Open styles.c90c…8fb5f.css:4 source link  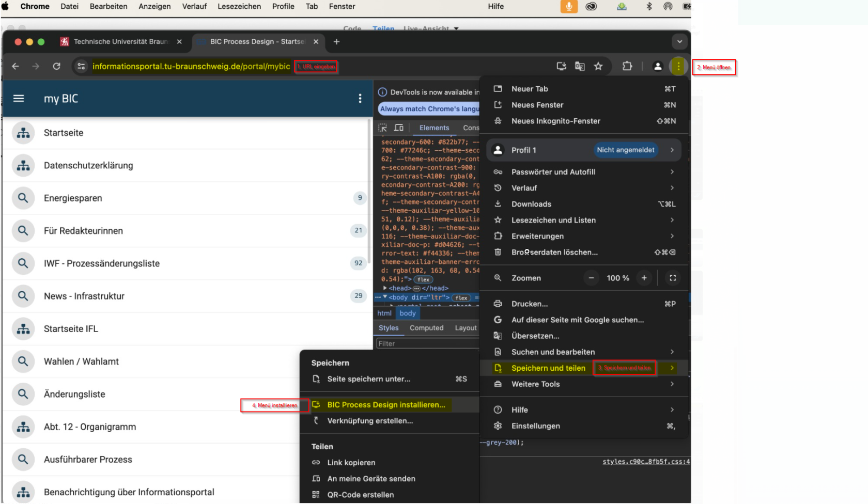(x=646, y=462)
